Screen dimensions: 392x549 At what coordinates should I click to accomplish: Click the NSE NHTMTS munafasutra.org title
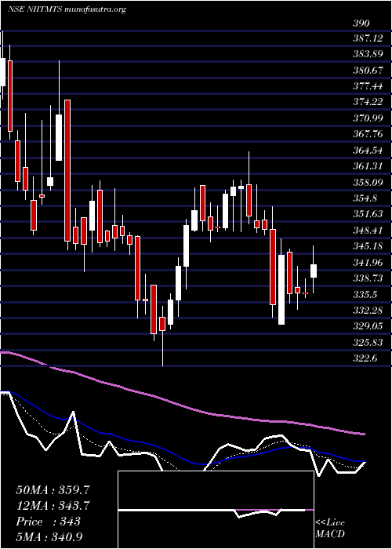[67, 9]
